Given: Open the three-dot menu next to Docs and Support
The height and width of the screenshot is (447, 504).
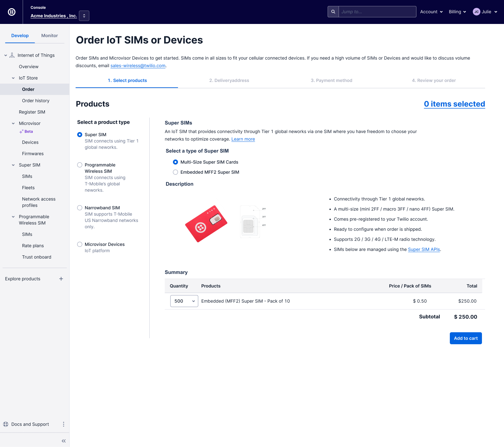Looking at the screenshot, I should click(x=64, y=424).
